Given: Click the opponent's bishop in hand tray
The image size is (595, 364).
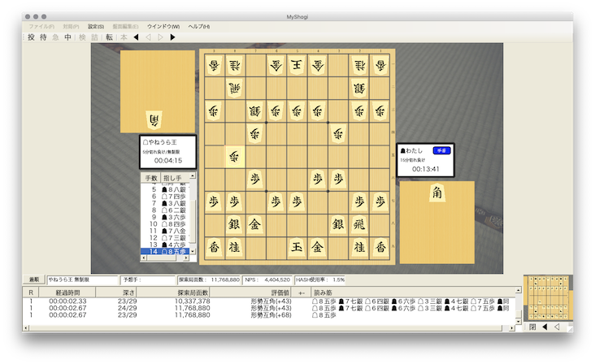Looking at the screenshot, I should coord(154,119).
